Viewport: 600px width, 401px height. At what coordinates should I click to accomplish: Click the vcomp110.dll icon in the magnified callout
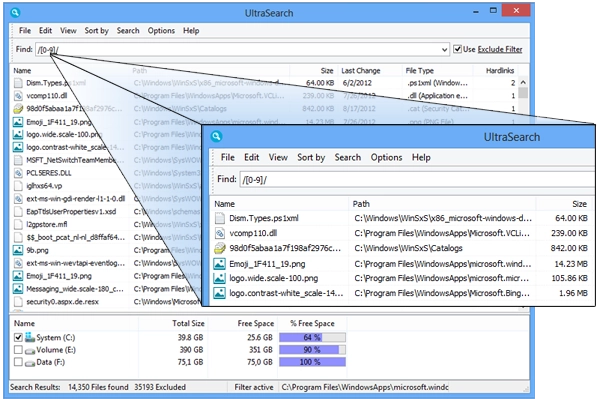[x=220, y=233]
